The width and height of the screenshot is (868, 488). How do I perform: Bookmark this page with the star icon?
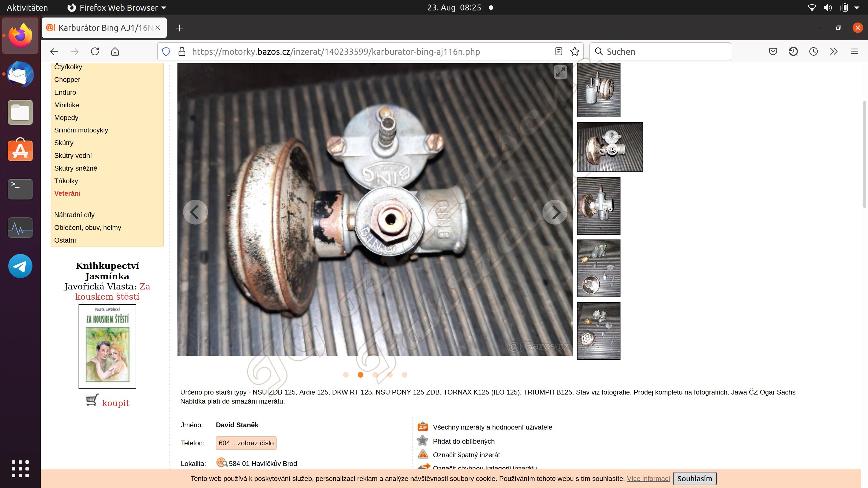[x=574, y=51]
